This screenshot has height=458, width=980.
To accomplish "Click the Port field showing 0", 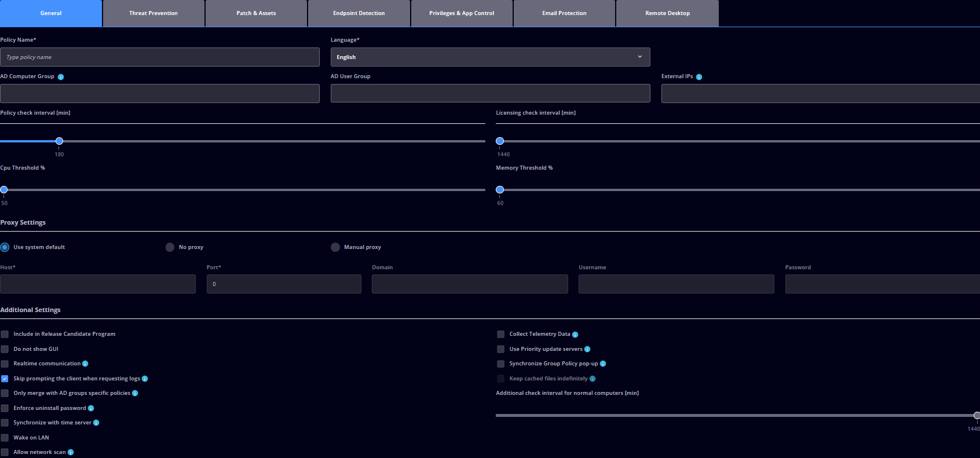I will coord(284,284).
